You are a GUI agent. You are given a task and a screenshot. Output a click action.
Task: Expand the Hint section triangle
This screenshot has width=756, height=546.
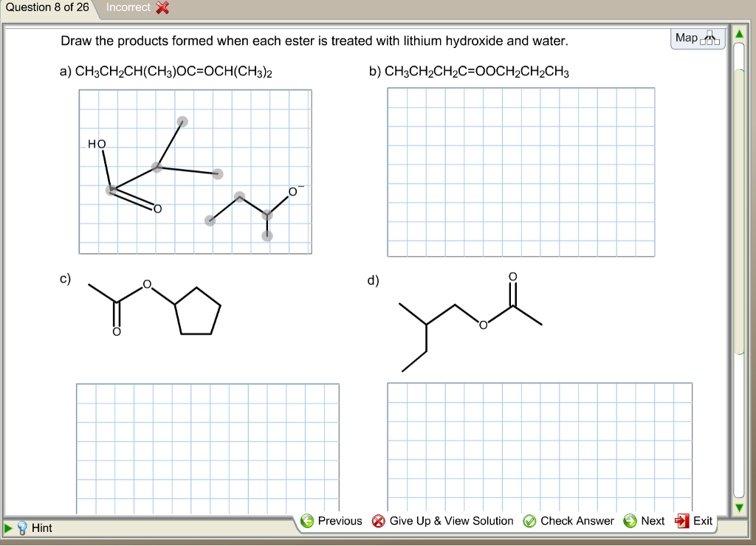7,528
